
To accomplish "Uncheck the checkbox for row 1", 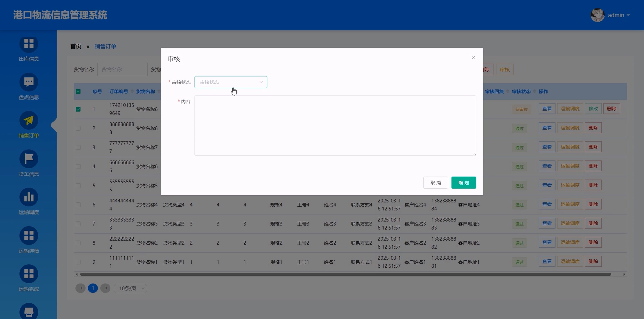I will (x=78, y=109).
